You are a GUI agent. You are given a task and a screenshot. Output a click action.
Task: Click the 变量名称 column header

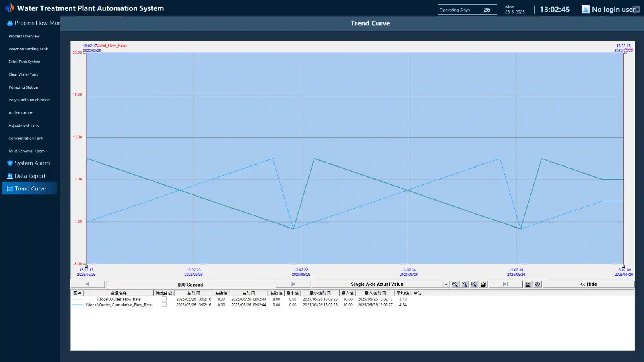click(x=118, y=293)
